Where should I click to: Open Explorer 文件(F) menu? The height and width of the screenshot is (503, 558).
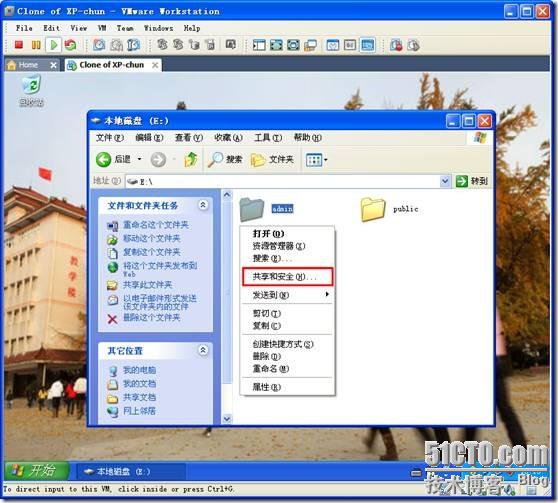[110, 138]
